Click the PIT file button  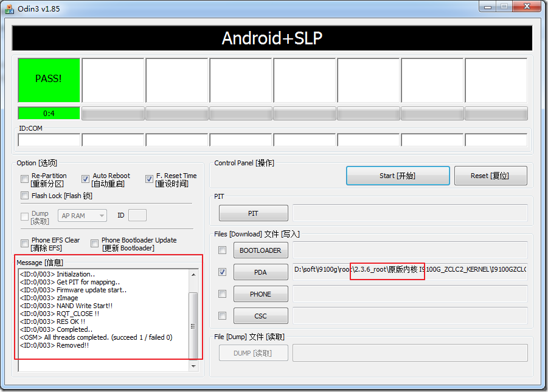tap(254, 213)
